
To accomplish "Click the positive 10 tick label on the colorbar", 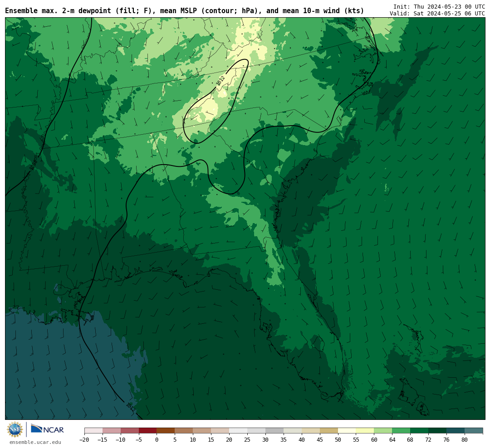I will 193,440.
